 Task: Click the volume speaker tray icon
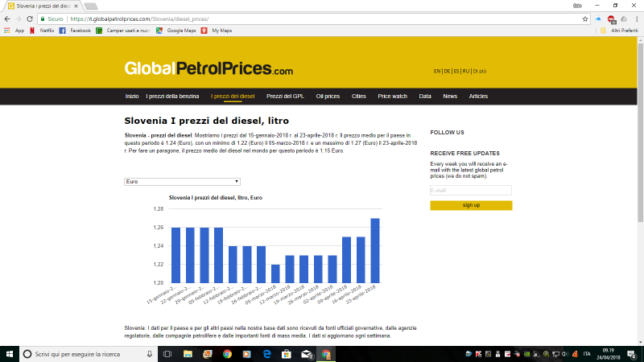(565, 354)
